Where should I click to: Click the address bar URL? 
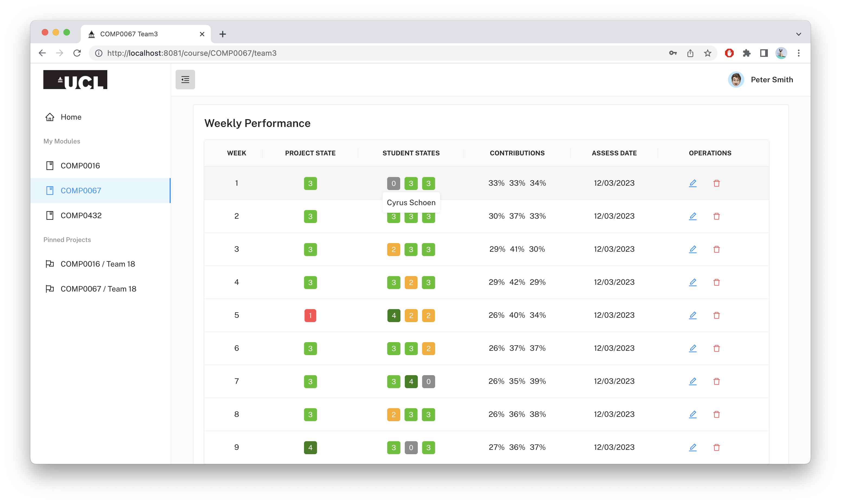click(192, 53)
